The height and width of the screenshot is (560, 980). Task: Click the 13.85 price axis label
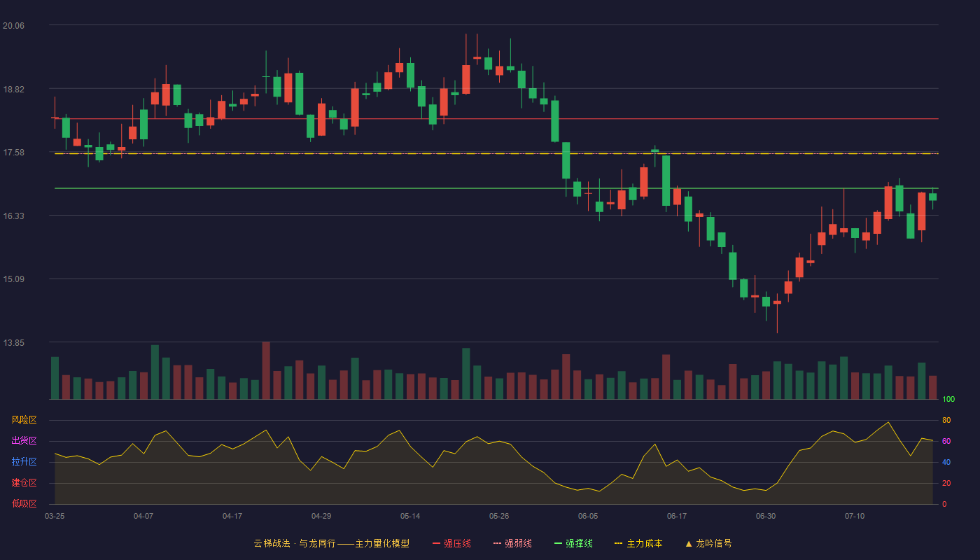coord(13,343)
